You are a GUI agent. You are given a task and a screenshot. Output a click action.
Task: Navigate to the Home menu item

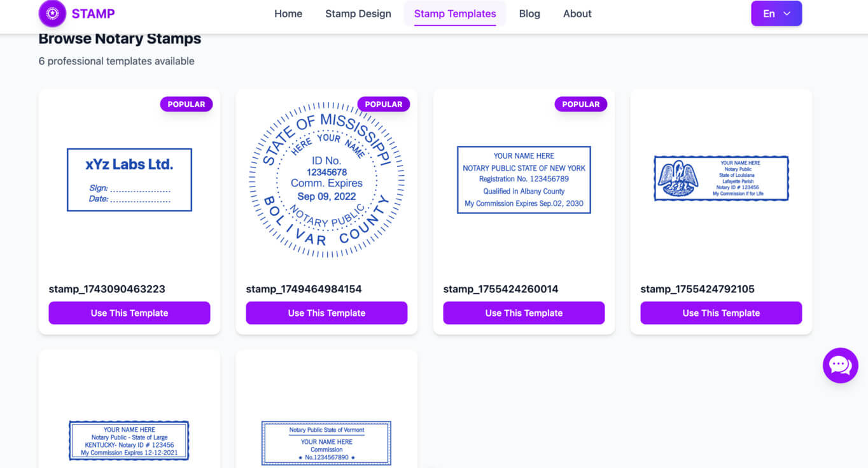288,13
